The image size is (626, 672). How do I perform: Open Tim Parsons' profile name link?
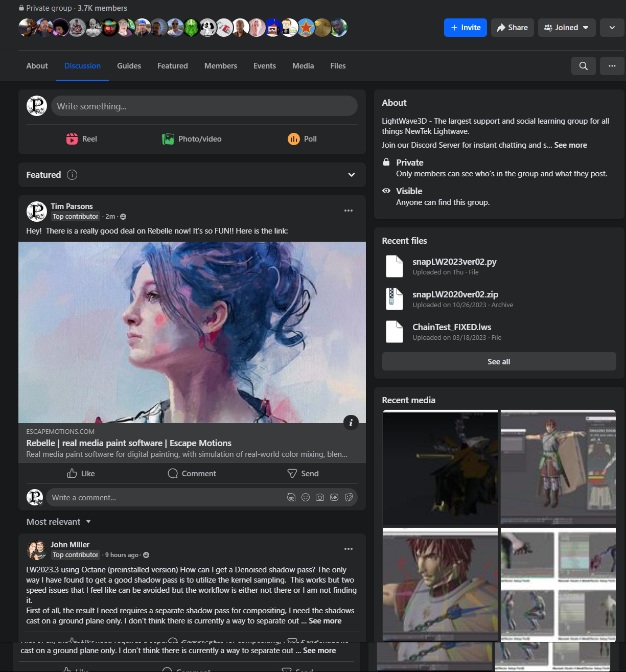72,206
